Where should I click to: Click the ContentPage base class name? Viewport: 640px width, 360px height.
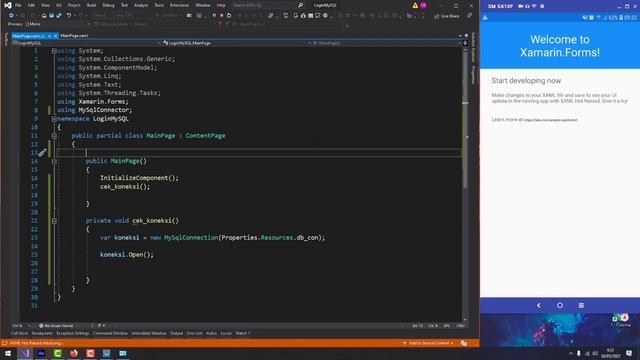point(205,136)
